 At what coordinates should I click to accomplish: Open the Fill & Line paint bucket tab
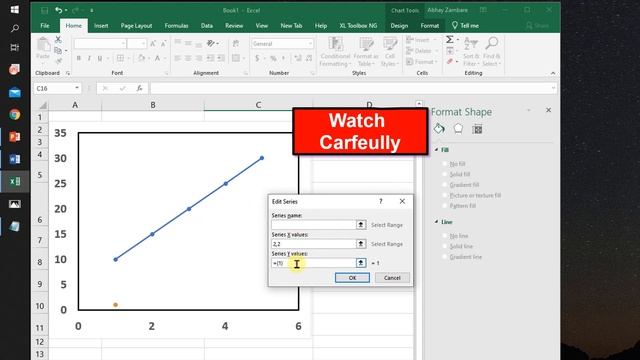click(439, 129)
